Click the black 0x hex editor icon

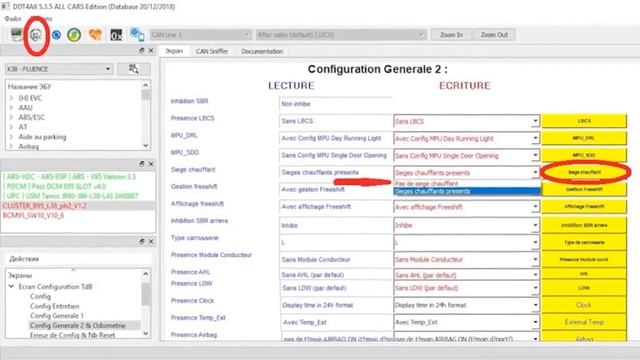point(116,35)
